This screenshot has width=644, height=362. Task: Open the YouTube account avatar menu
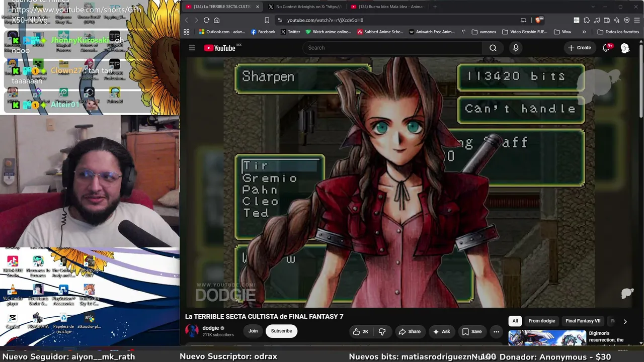625,48
